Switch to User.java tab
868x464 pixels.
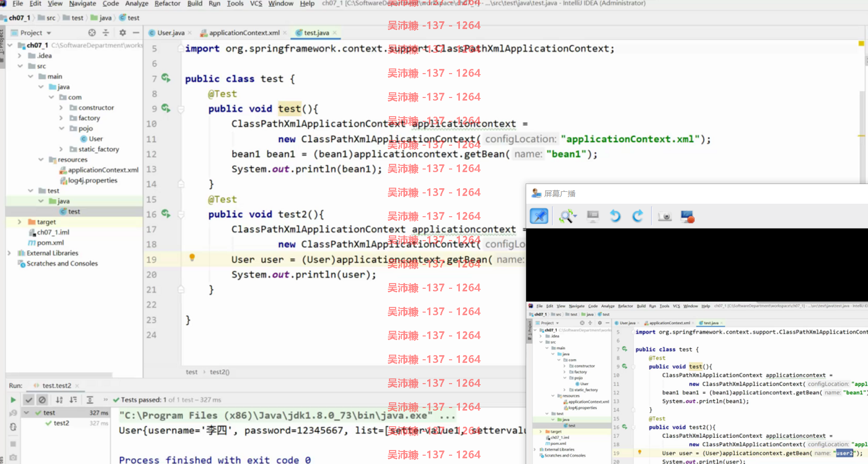point(170,33)
